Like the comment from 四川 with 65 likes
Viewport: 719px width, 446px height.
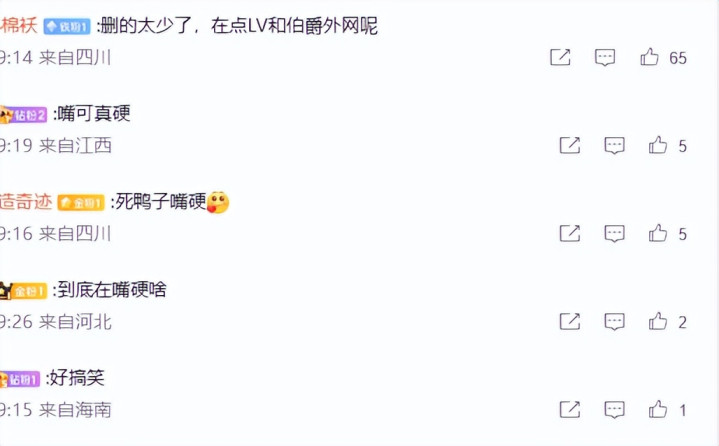point(649,57)
